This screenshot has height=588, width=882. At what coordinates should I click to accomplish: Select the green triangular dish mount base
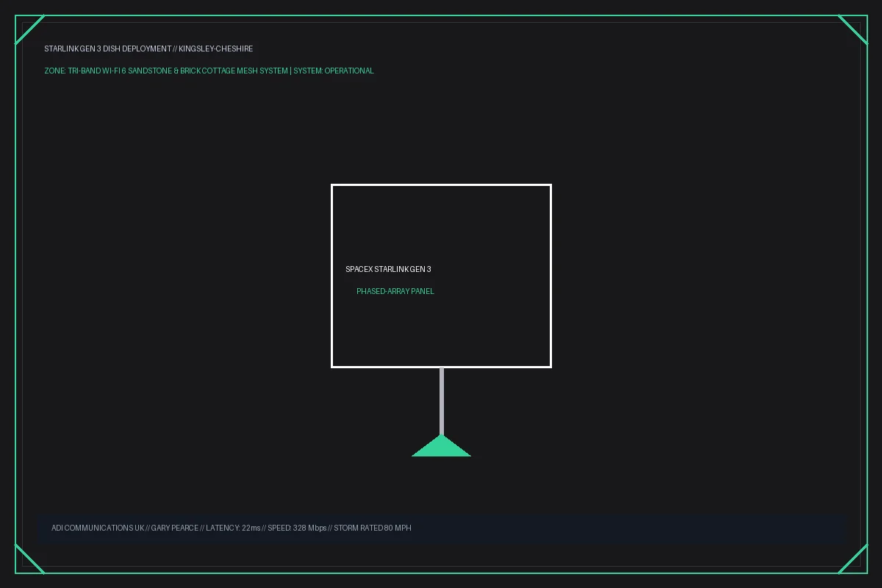click(441, 446)
